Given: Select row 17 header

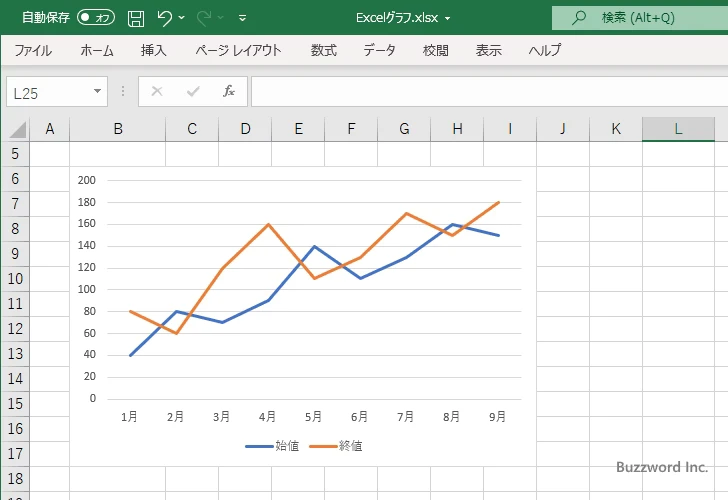Looking at the screenshot, I should [15, 454].
